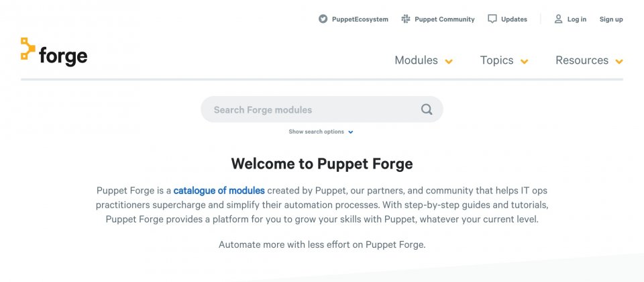The width and height of the screenshot is (644, 282).
Task: Click the Search Forge modules field
Action: (321, 109)
